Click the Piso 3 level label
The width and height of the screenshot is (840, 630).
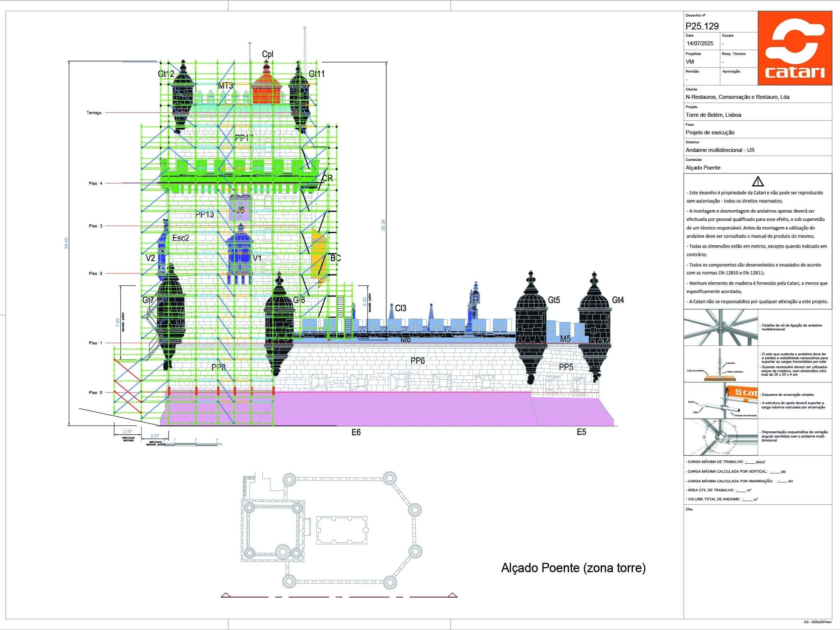tap(96, 226)
